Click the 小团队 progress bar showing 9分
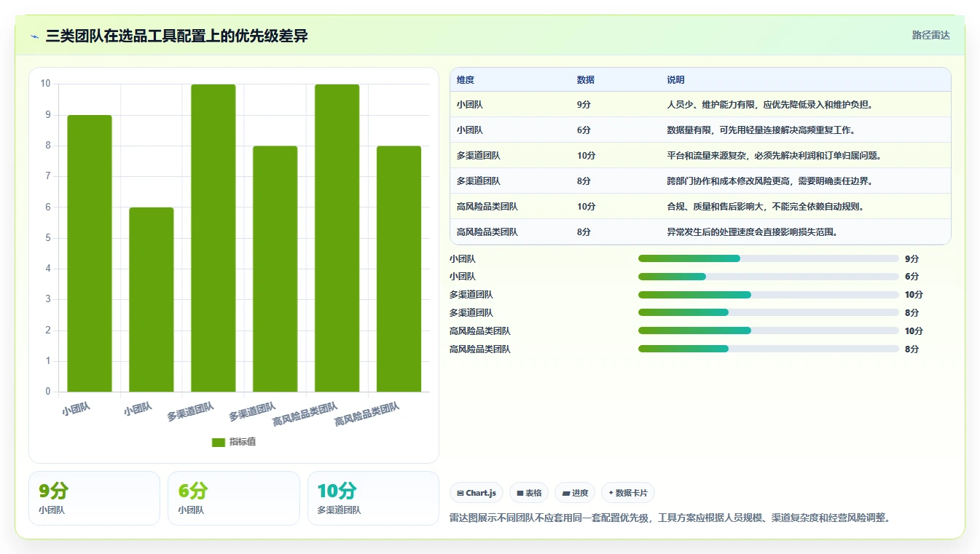 (768, 258)
